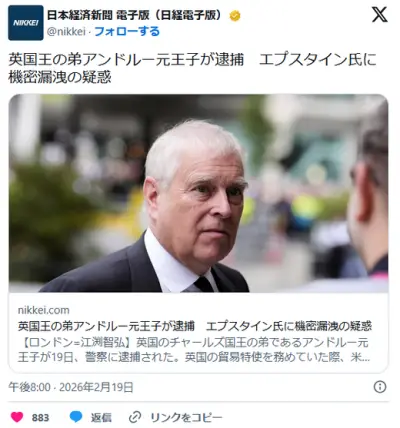Click second tweet line 機密漏洩の疑惑
The width and height of the screenshot is (400, 428).
pos(60,78)
